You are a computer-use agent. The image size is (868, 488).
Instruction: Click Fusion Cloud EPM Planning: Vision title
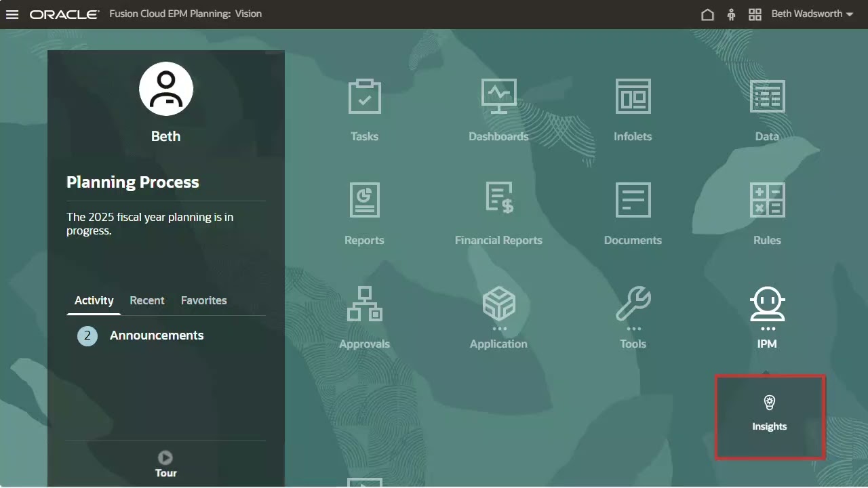click(185, 14)
